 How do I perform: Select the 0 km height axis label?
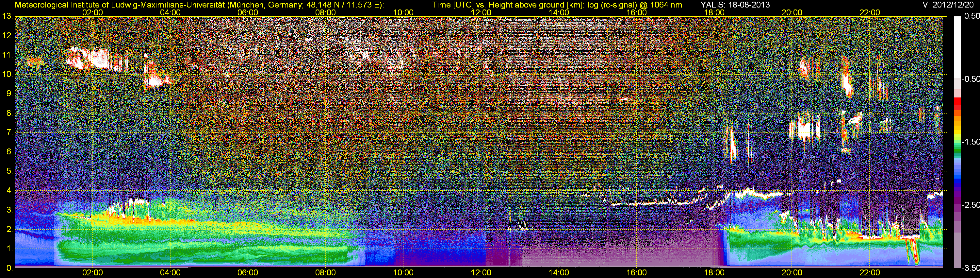coord(9,268)
